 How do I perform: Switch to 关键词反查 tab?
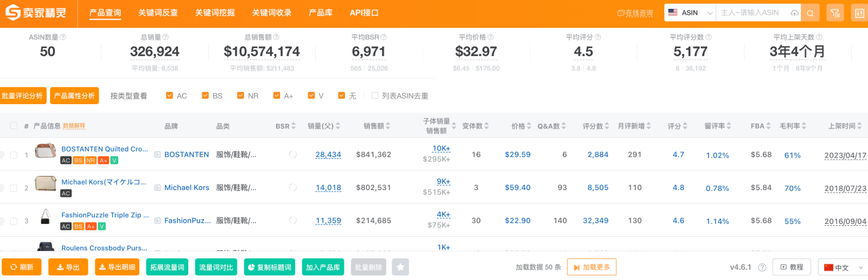(x=158, y=13)
